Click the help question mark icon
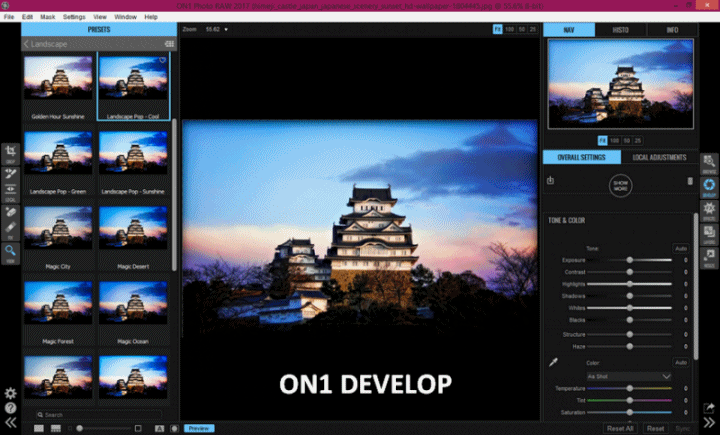720x435 pixels. tap(10, 408)
